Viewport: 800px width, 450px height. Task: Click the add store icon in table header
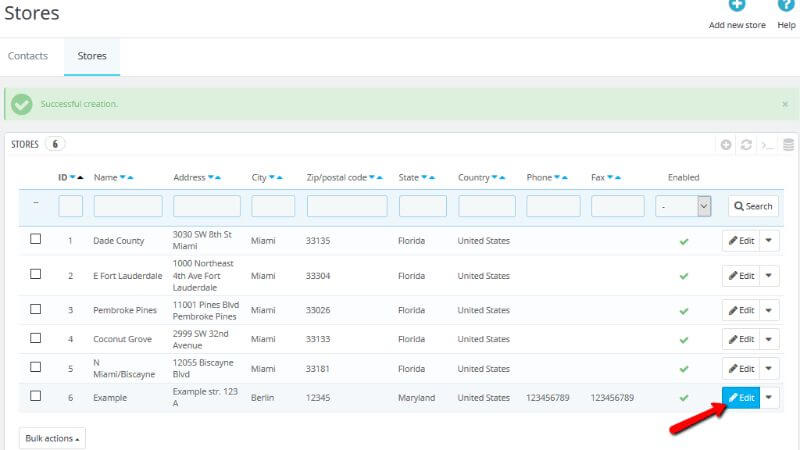coord(726,145)
